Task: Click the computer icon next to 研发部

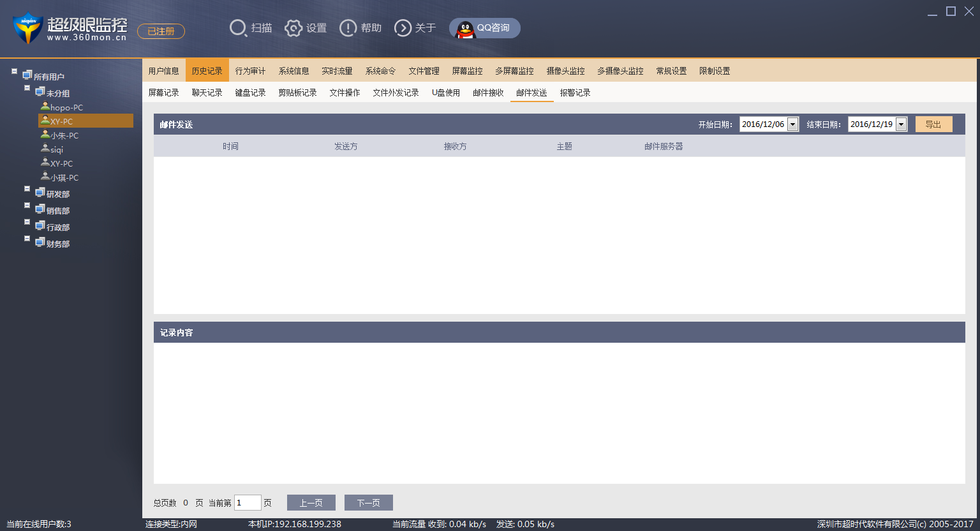Action: click(40, 193)
